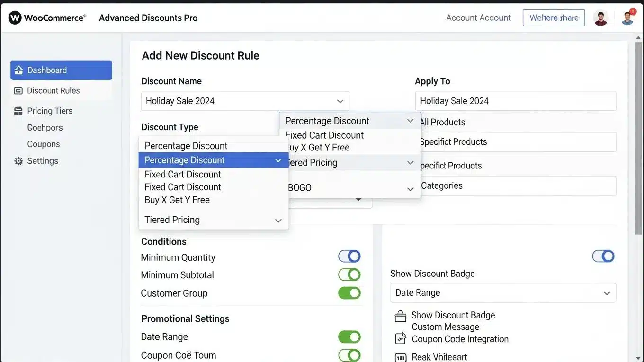Screen dimensions: 644x362
Task: Switch off the Coupon Coe Toum toggle
Action: click(349, 355)
